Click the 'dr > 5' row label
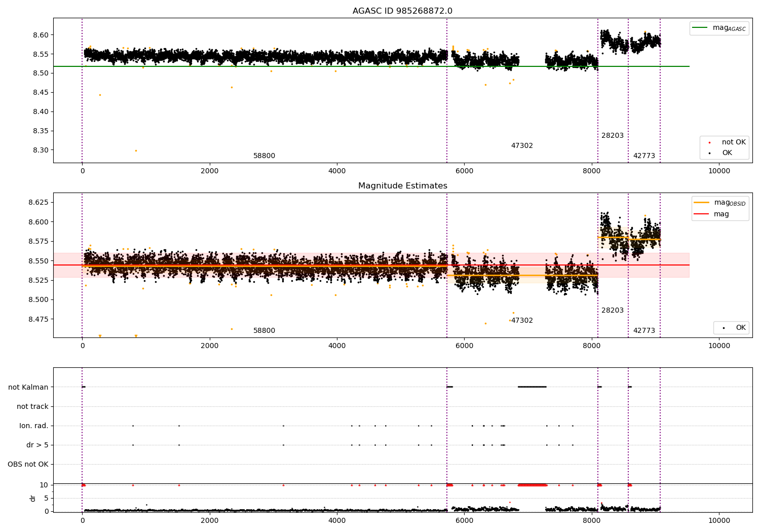This screenshot has width=760, height=532. click(x=37, y=445)
